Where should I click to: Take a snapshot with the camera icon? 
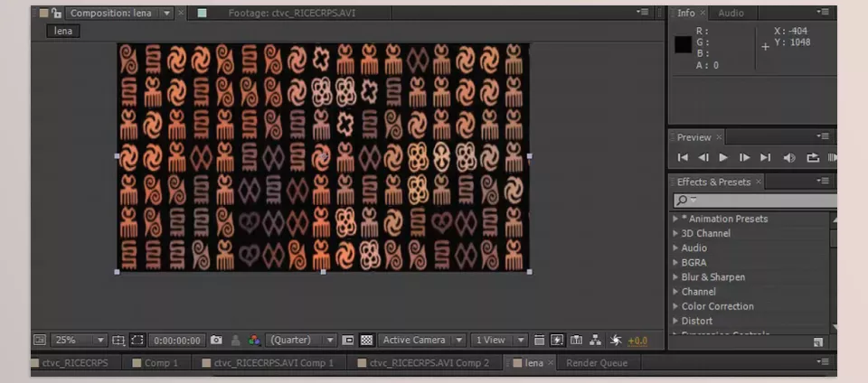216,341
